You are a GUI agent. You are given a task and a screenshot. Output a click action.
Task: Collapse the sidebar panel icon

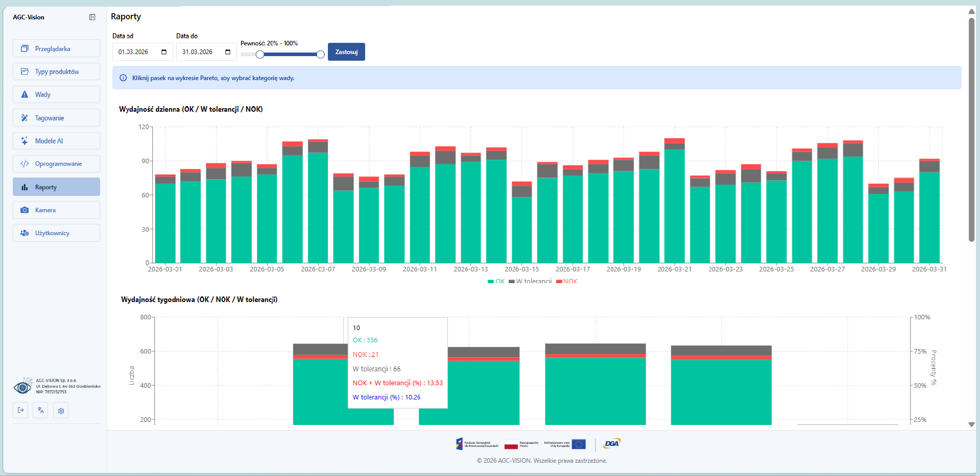click(x=92, y=17)
